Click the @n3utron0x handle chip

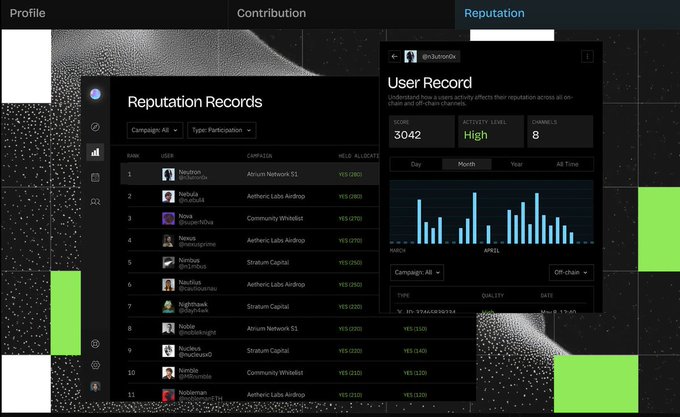click(x=439, y=56)
